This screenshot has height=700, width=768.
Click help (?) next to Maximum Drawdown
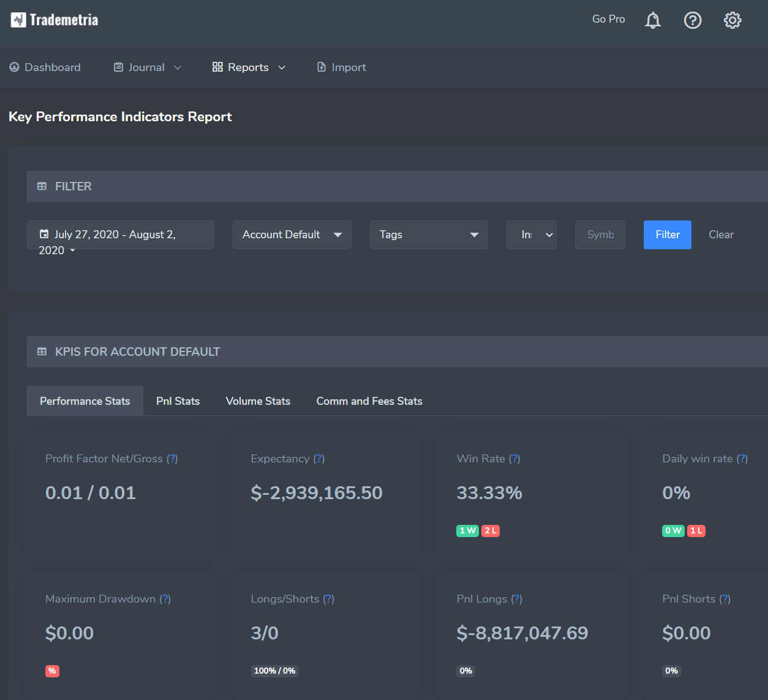point(165,599)
